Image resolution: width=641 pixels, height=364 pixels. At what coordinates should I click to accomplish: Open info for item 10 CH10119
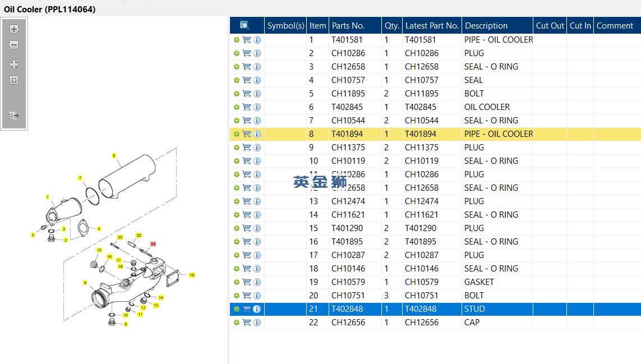(257, 161)
